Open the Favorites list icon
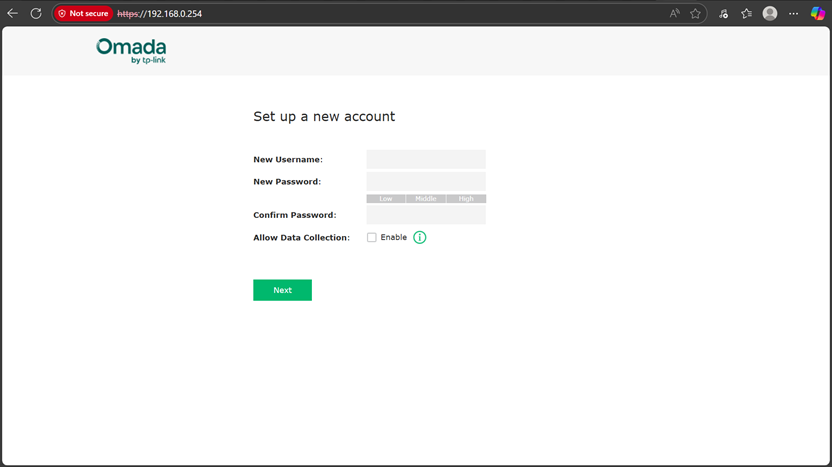This screenshot has width=832, height=467. pyautogui.click(x=746, y=14)
